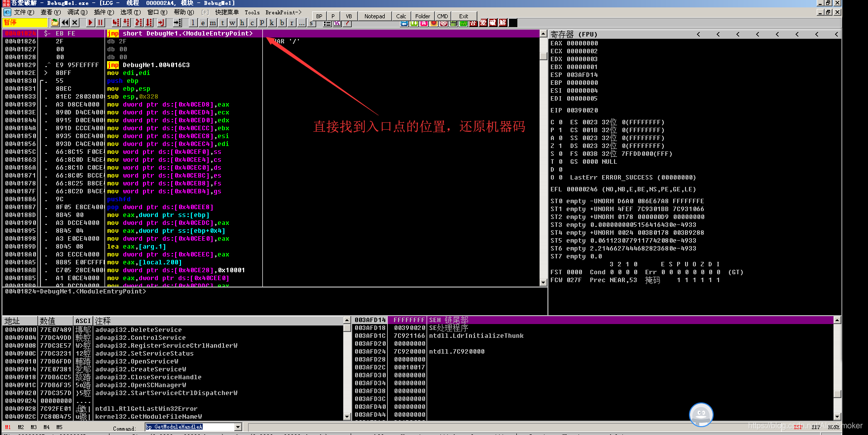
Task: Click the Go to address arrow icon
Action: 178,23
